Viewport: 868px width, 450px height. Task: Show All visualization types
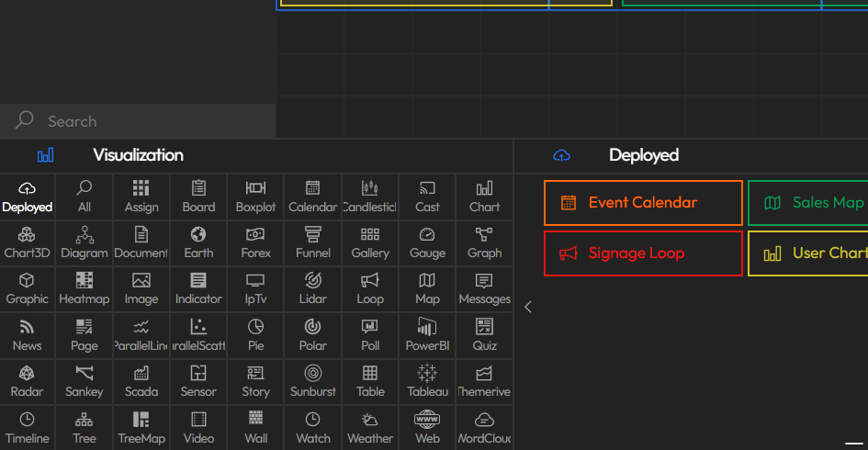pyautogui.click(x=85, y=197)
